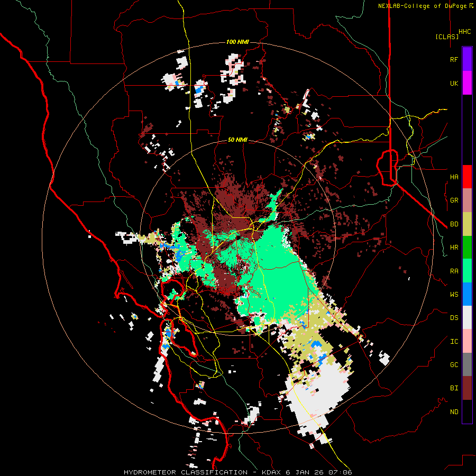Viewport: 476px width, 476px height.
Task: Click the BI legend label
Action: pos(454,388)
